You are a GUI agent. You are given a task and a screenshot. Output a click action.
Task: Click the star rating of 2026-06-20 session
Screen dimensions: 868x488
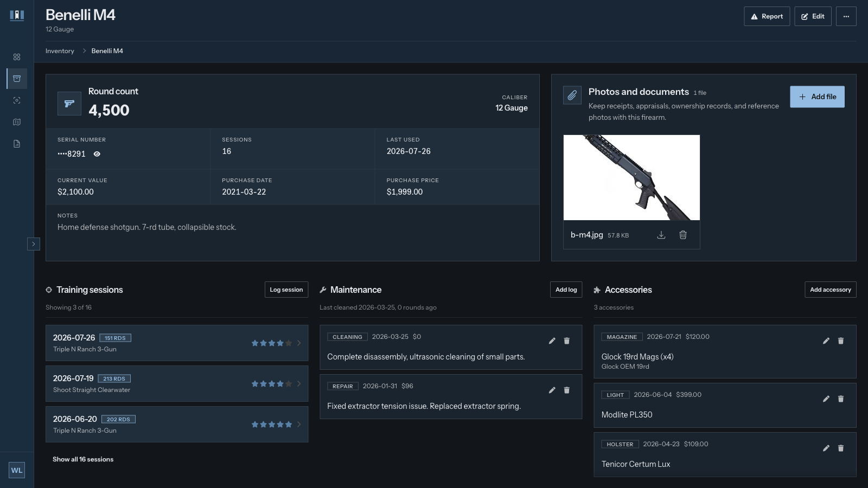coord(272,425)
